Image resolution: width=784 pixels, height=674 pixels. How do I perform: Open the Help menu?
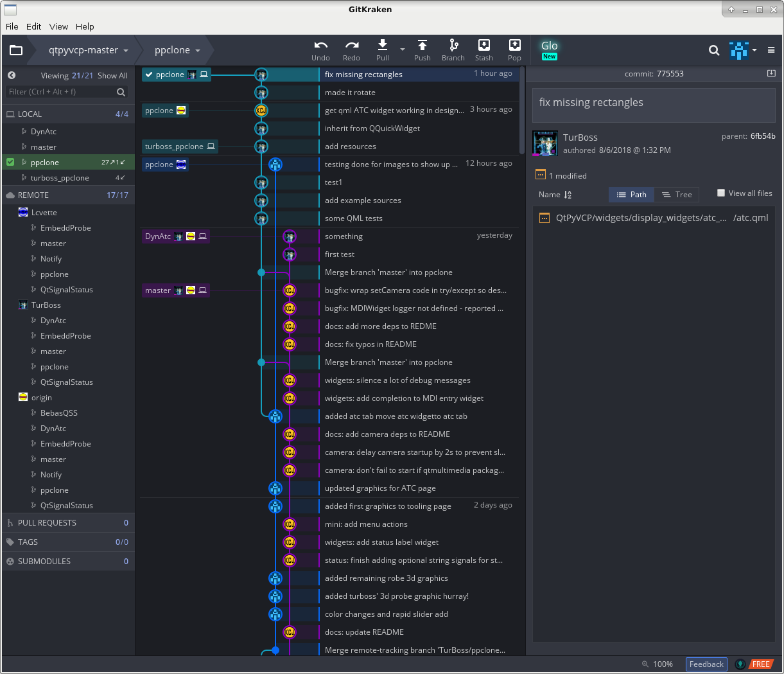(x=85, y=26)
